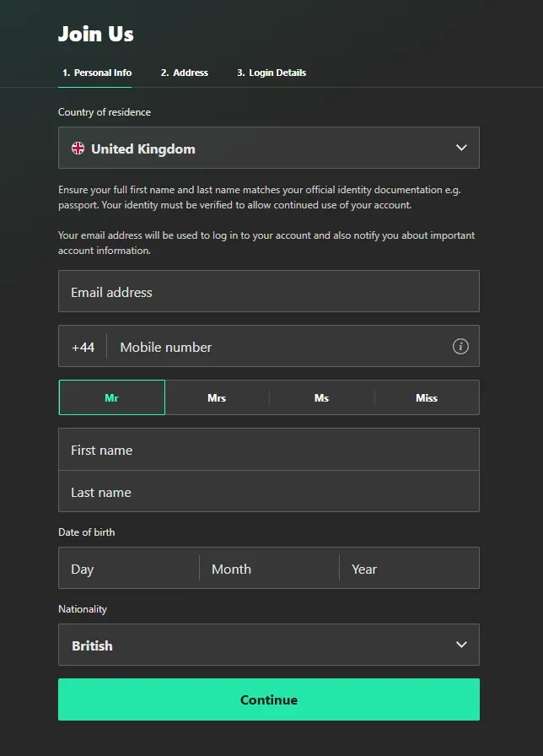Click the United Kingdom flag icon
This screenshot has height=756, width=543.
[x=78, y=148]
